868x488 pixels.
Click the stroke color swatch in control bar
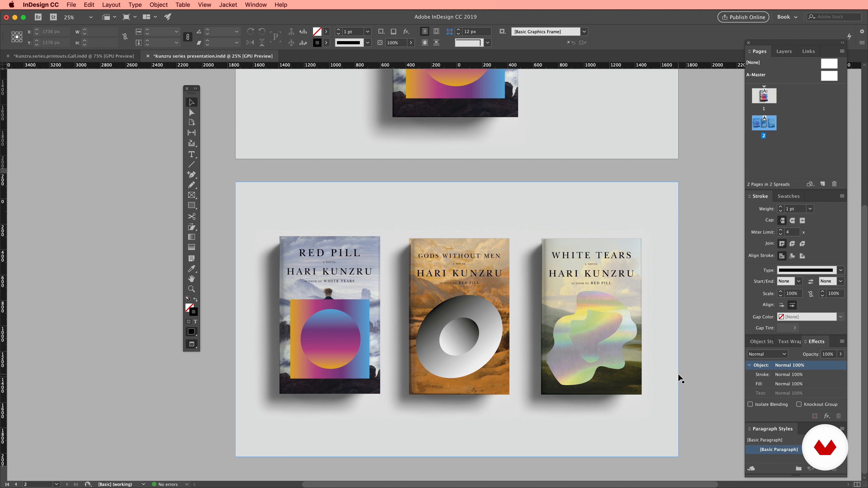(317, 43)
